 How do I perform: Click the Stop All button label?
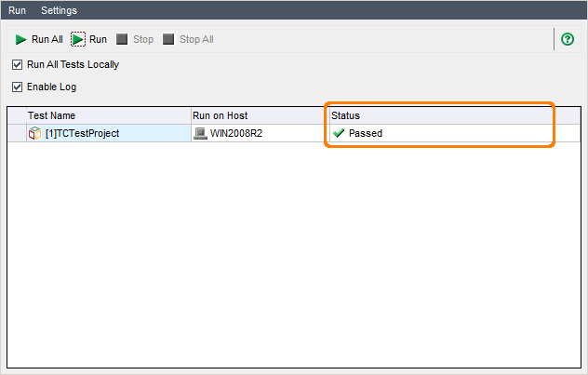tap(196, 40)
